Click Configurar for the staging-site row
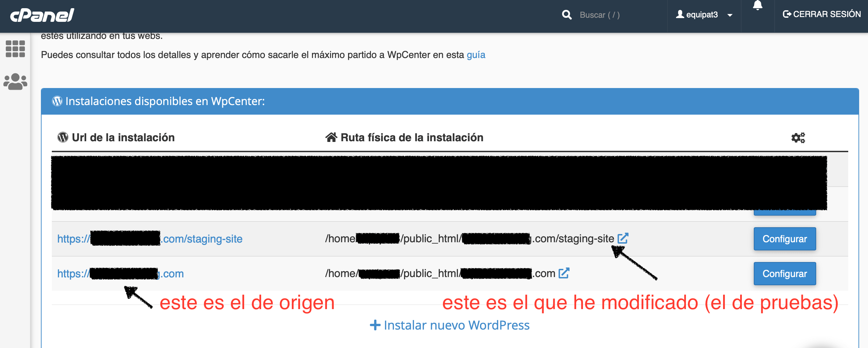The width and height of the screenshot is (868, 348). point(785,239)
